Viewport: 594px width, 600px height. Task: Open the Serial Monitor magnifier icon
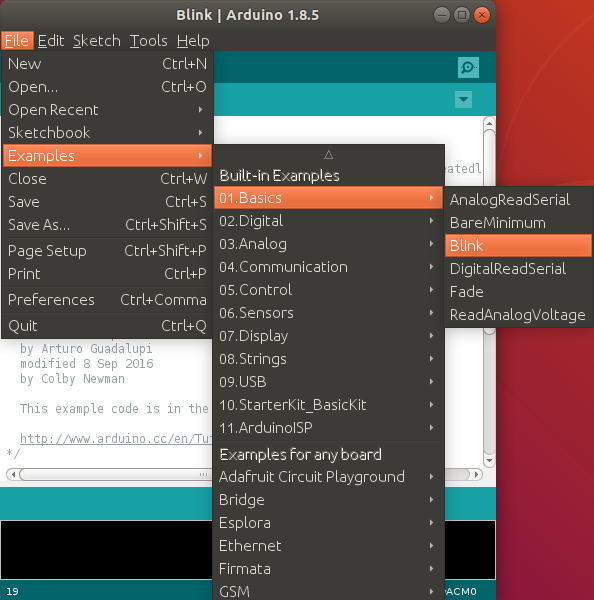[x=468, y=68]
